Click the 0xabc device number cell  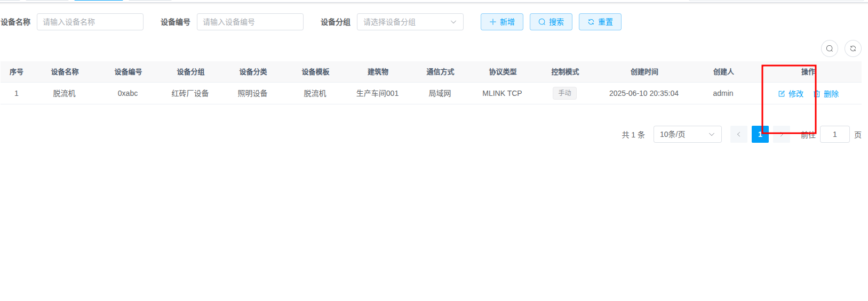tap(128, 93)
